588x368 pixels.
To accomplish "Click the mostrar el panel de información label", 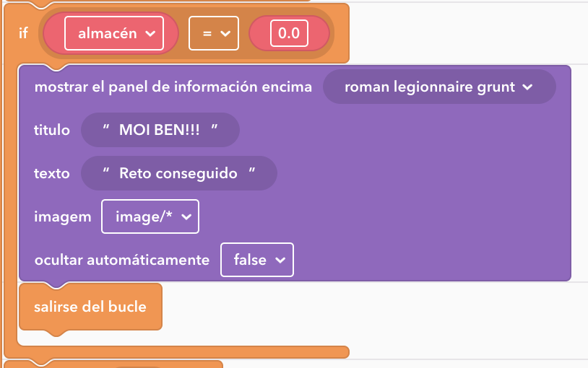I will click(173, 87).
